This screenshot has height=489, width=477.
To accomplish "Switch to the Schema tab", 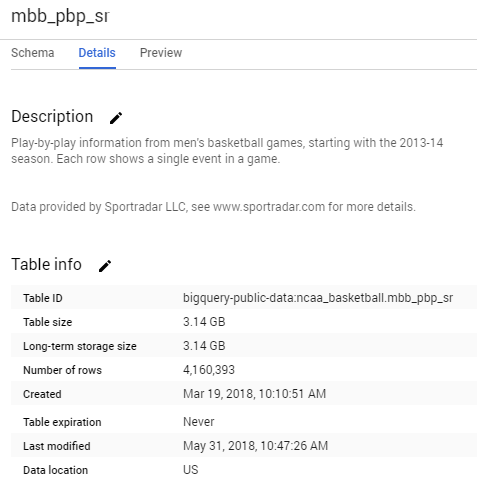I will pos(33,53).
